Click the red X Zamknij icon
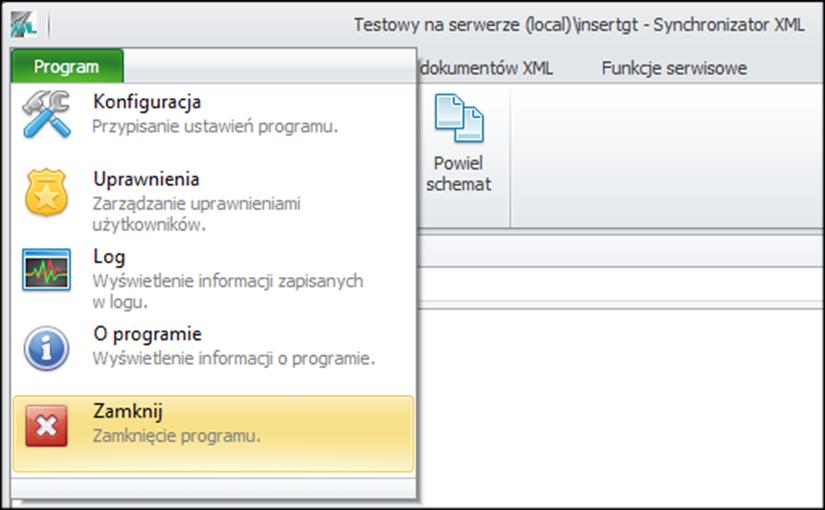 tap(46, 426)
